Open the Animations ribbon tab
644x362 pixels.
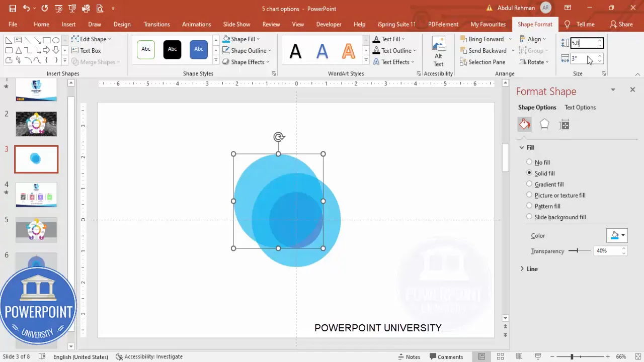pos(197,24)
